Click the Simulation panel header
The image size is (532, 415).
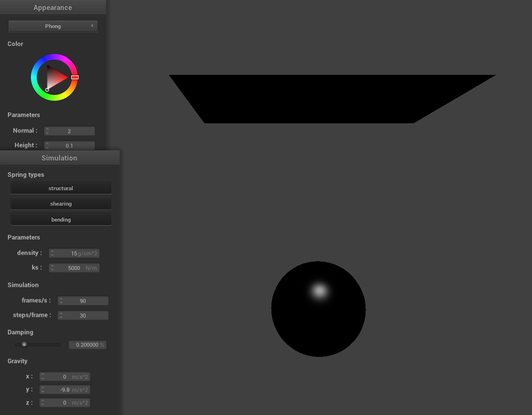point(59,158)
